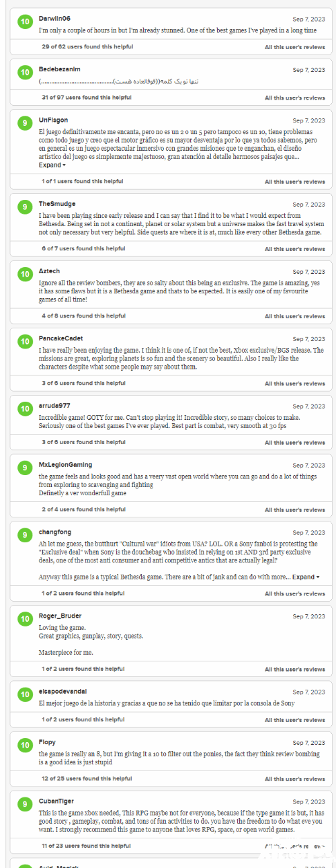Expand UnFisgon's full review text
The width and height of the screenshot is (336, 868).
(x=52, y=165)
